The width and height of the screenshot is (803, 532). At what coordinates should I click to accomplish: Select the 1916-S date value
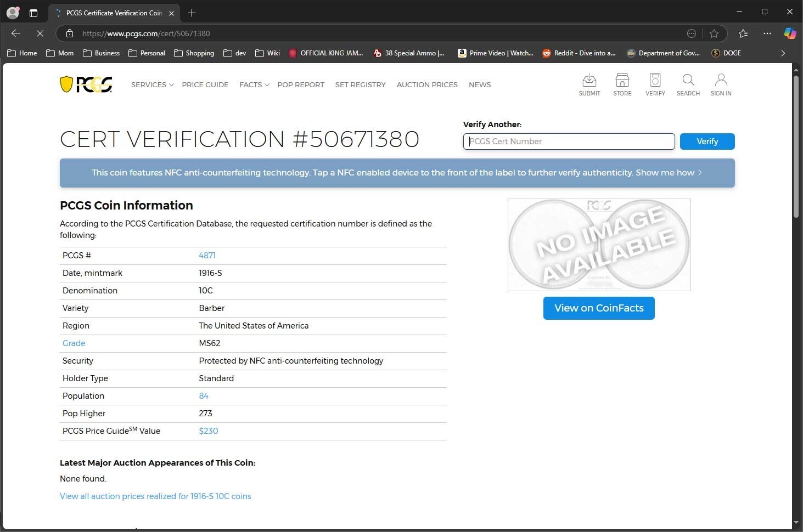[x=210, y=273]
